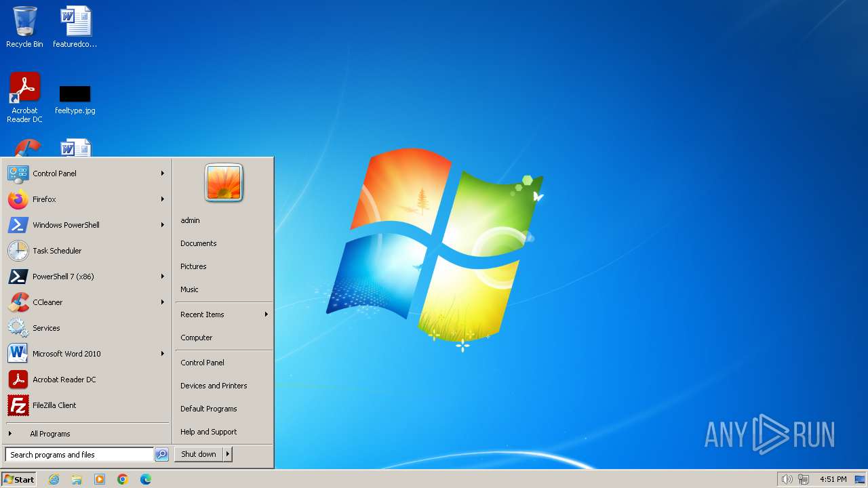Expand Windows PowerShell jump list arrow
This screenshot has height=488, width=868.
(x=163, y=225)
